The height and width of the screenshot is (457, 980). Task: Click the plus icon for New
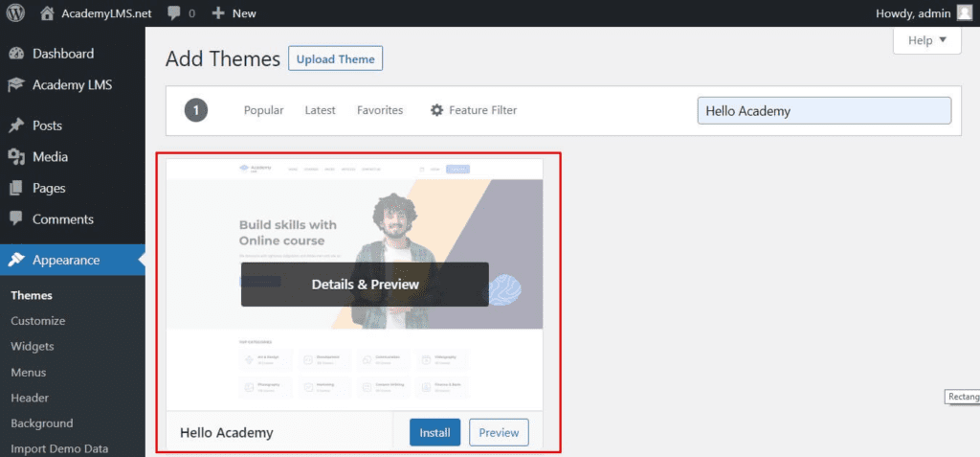click(x=218, y=13)
